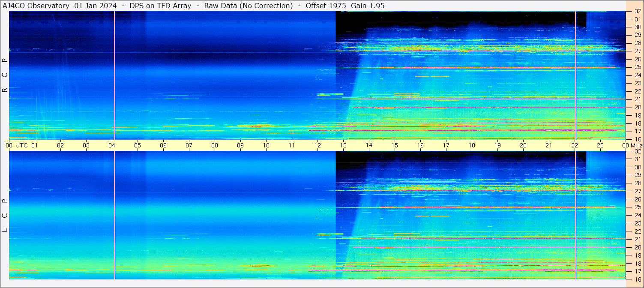Image resolution: width=644 pixels, height=288 pixels.
Task: Click hour label '03' on UTC axis
Action: point(86,145)
